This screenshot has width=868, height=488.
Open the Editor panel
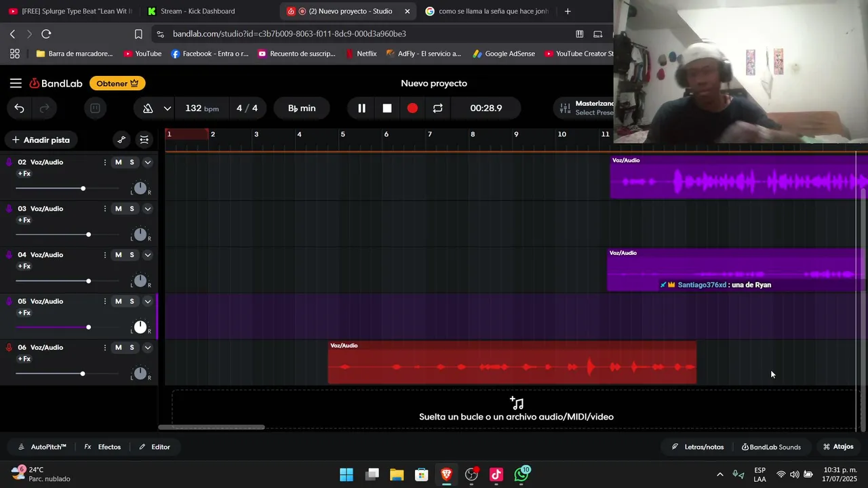pos(155,447)
